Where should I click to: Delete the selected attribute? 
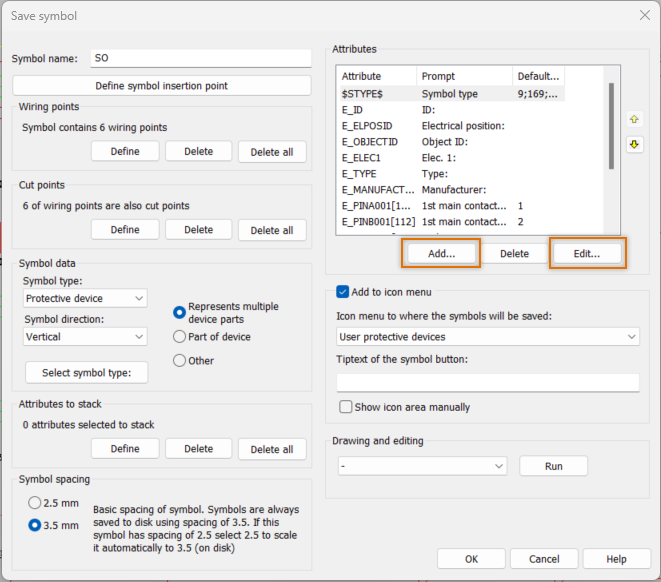(514, 253)
